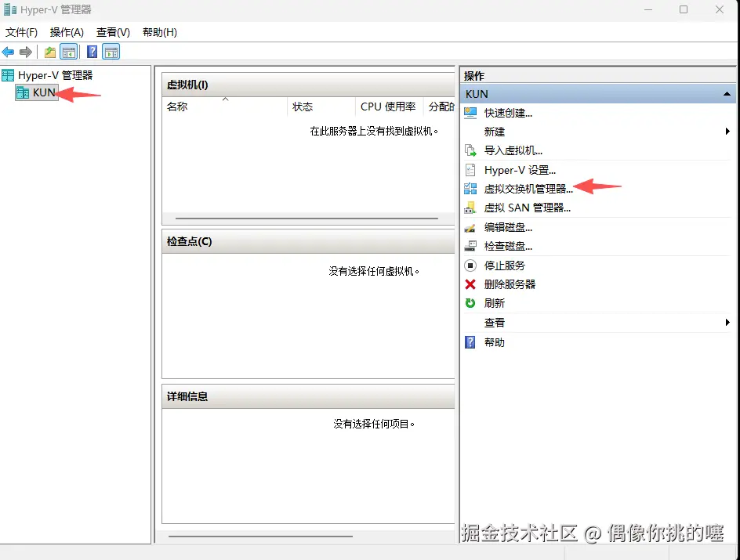Select 检查磁盘... action
The image size is (740, 560).
(508, 246)
